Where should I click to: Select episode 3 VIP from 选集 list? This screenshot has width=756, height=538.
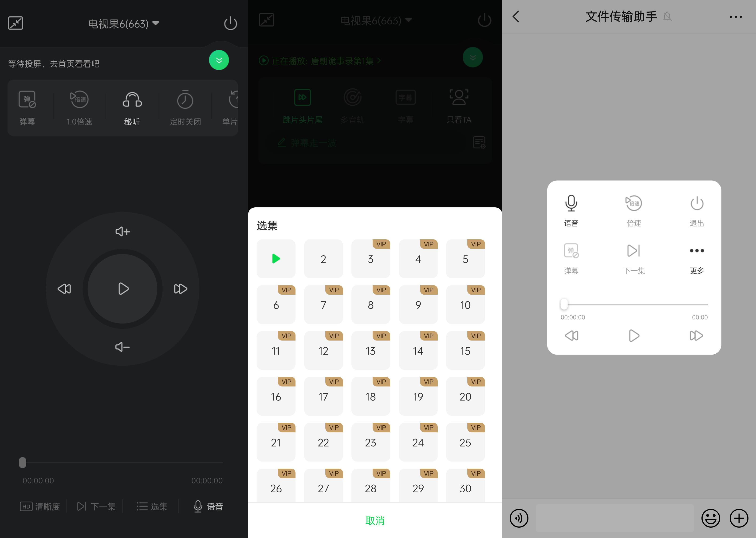[371, 258]
